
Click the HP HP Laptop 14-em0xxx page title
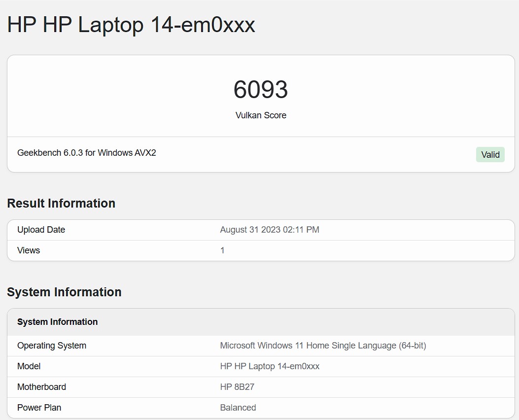click(131, 25)
